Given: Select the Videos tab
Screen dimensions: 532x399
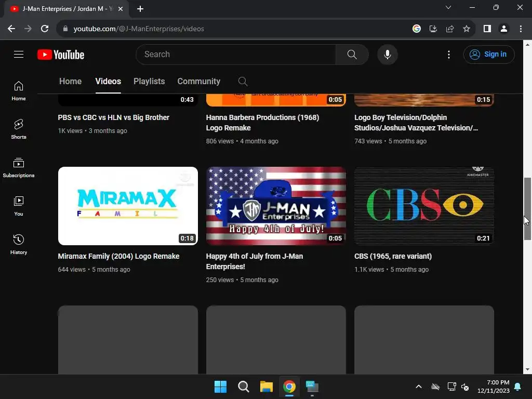Looking at the screenshot, I should (x=108, y=82).
